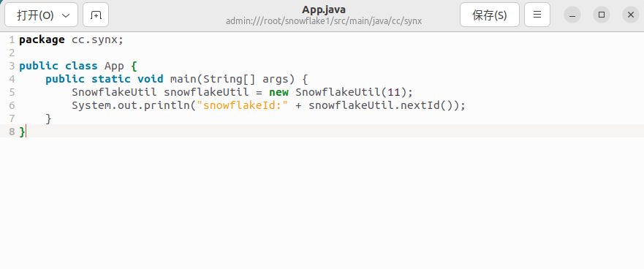The image size is (644, 269).
Task: Maximize the editor window
Action: tap(602, 15)
